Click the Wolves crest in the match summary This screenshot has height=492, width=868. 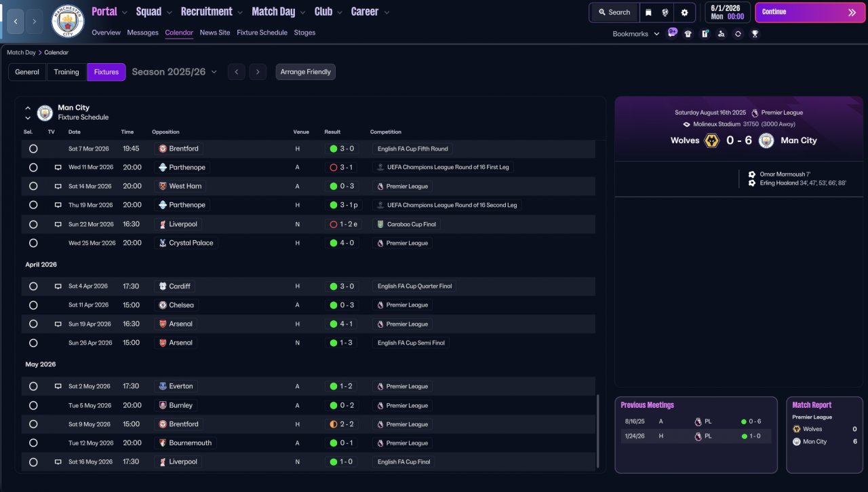[712, 140]
